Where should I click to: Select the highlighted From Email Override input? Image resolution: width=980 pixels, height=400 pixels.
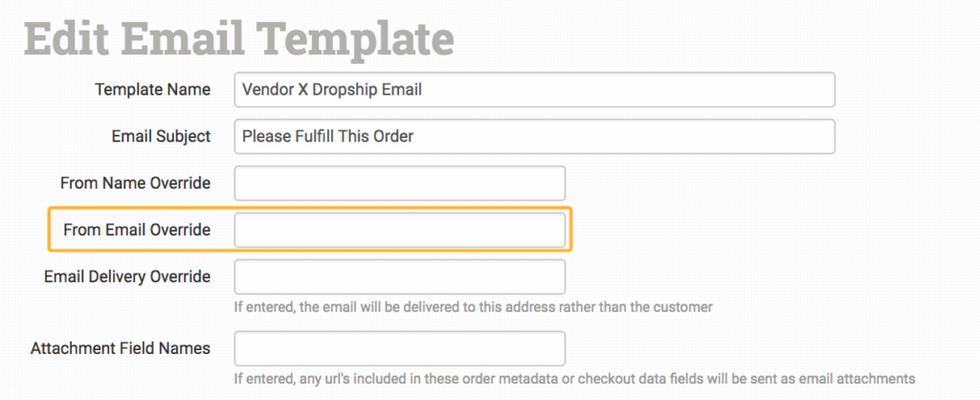click(x=399, y=230)
